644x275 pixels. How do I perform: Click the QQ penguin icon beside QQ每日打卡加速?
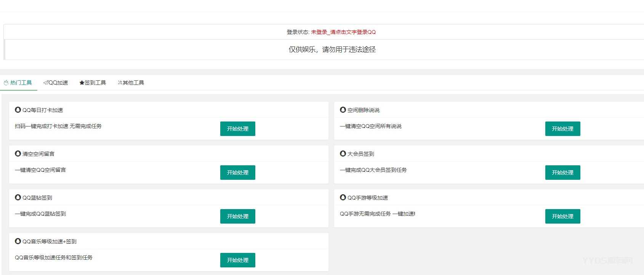(x=18, y=110)
